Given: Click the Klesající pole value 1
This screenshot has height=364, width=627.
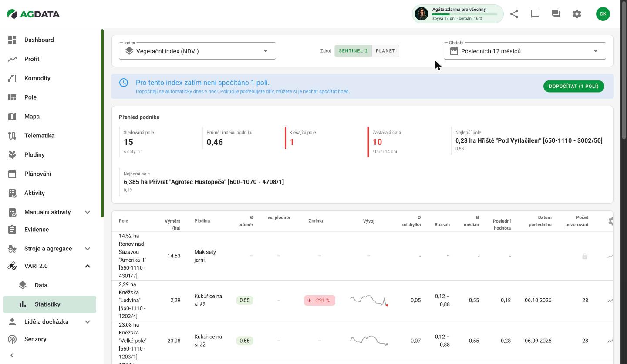Looking at the screenshot, I should pos(292,142).
